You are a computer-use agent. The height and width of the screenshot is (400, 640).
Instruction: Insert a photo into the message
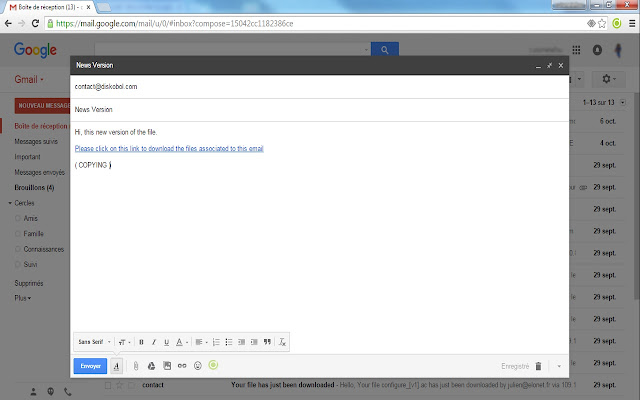(167, 366)
